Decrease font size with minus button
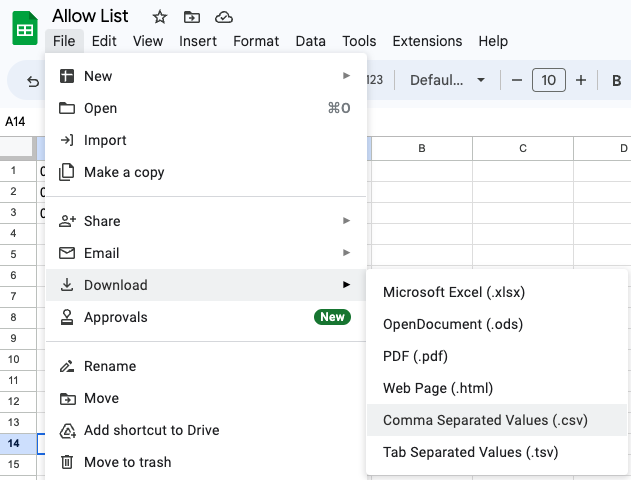The width and height of the screenshot is (631, 480). pos(517,80)
